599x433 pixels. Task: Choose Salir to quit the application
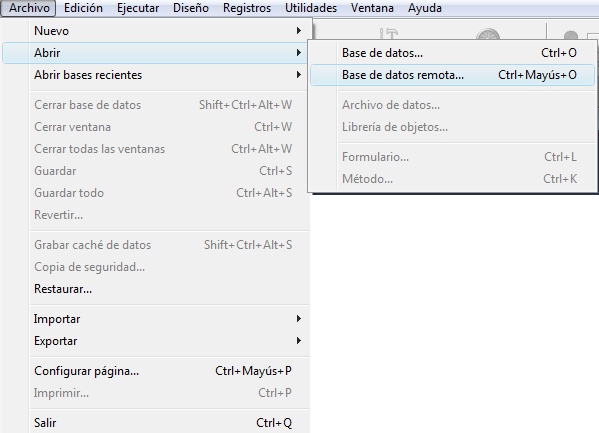pyautogui.click(x=156, y=423)
